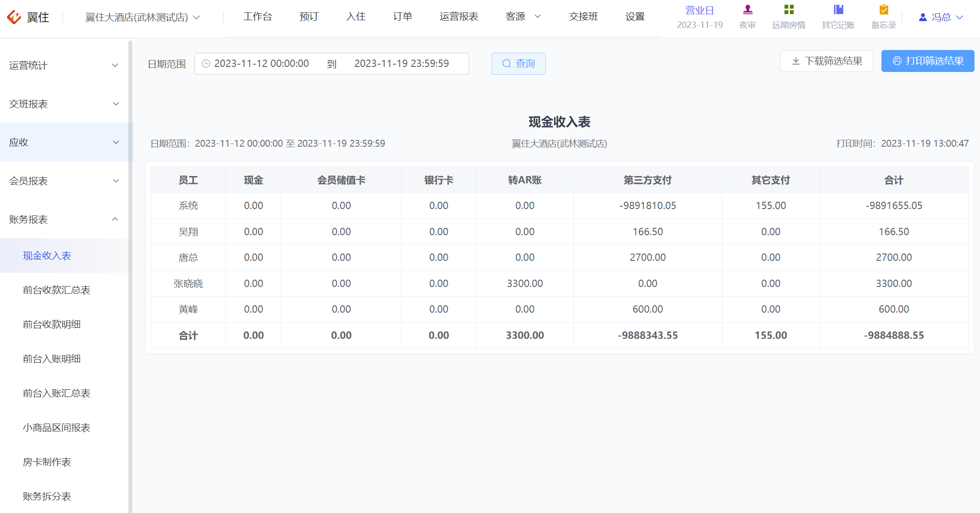This screenshot has height=513, width=980.
Task: Click the clock icon in date range field
Action: 206,64
